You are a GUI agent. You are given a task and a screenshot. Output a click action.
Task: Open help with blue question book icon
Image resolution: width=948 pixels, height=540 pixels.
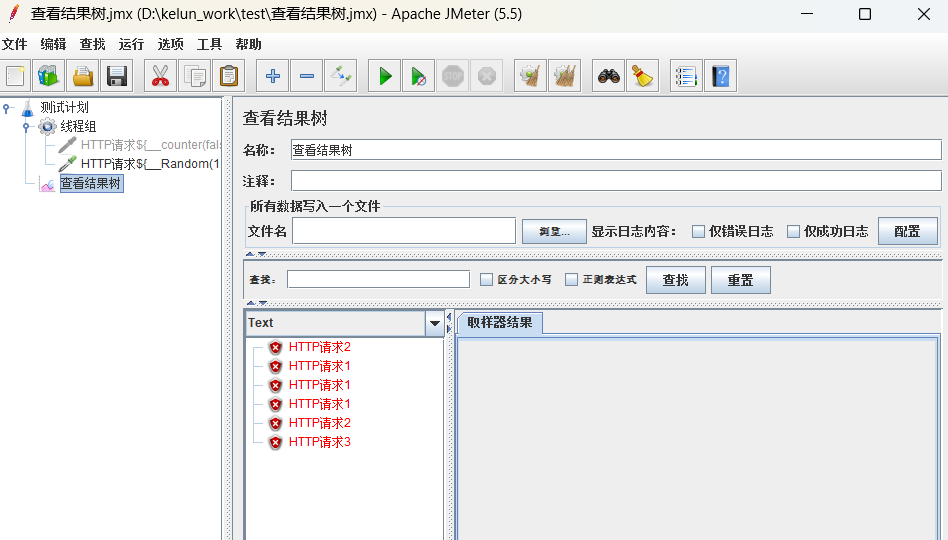click(x=721, y=76)
